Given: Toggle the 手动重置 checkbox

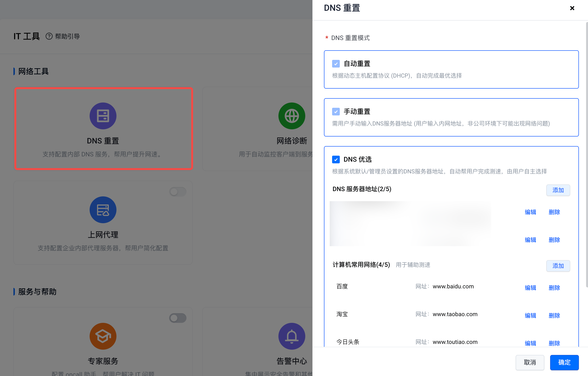Looking at the screenshot, I should click(336, 112).
